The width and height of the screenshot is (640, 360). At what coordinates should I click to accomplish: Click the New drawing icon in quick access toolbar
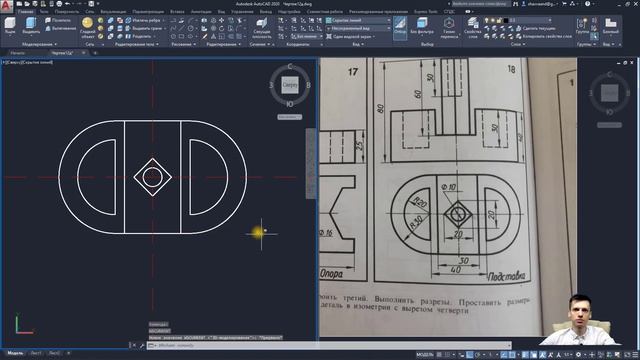(x=19, y=4)
